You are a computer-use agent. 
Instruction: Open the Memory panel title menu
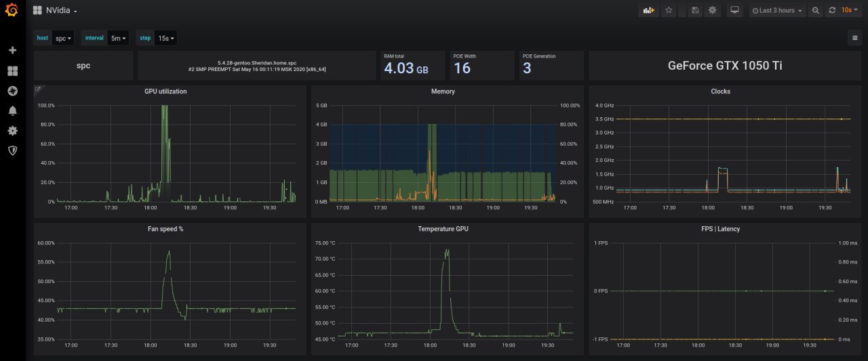(x=443, y=91)
